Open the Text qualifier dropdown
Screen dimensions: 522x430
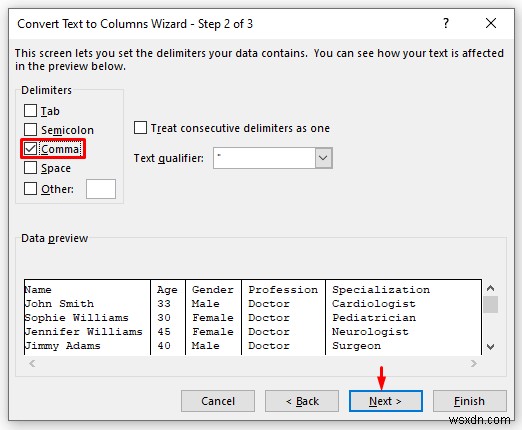(x=323, y=158)
